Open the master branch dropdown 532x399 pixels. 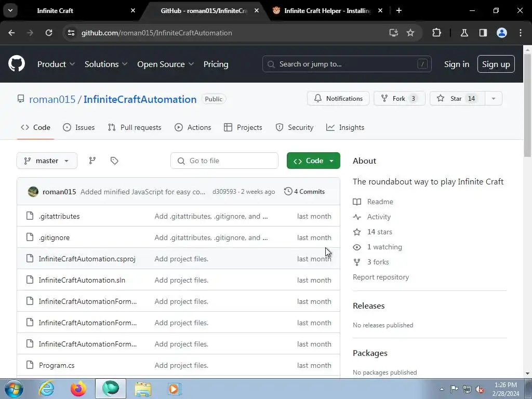click(47, 161)
